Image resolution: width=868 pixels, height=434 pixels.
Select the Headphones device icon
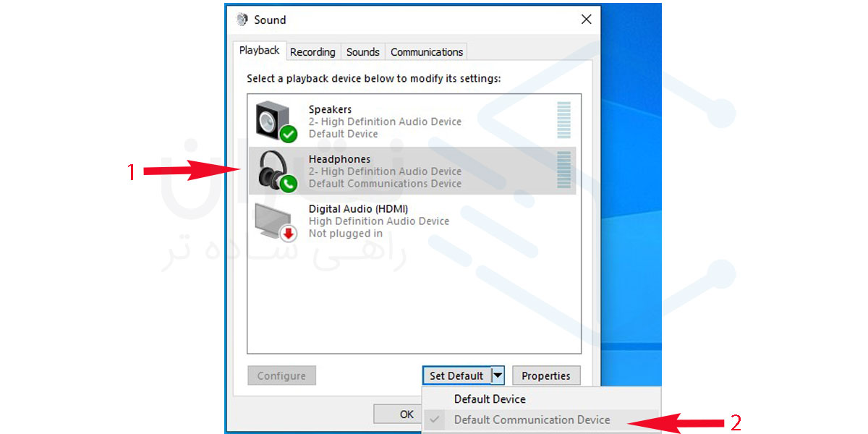273,169
